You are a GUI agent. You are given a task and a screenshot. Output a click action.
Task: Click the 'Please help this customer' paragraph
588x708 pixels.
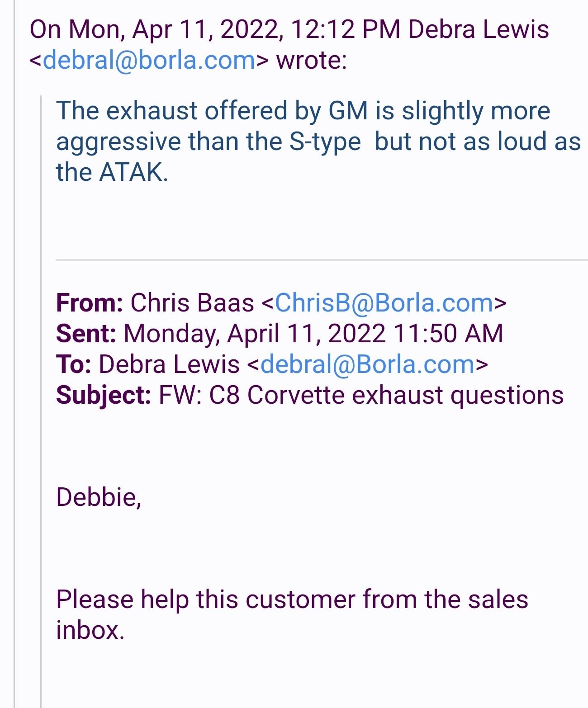pyautogui.click(x=292, y=614)
